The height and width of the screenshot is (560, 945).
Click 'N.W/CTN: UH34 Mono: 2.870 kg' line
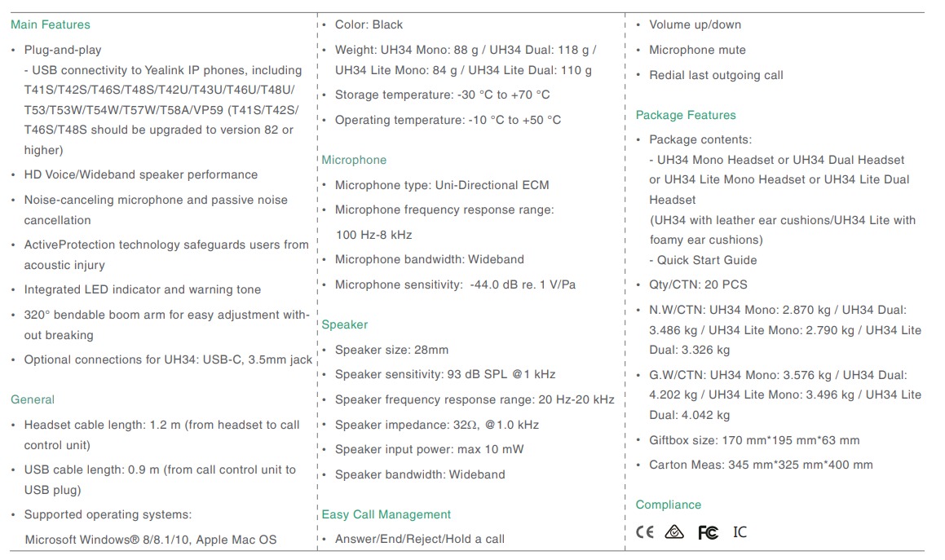[778, 311]
